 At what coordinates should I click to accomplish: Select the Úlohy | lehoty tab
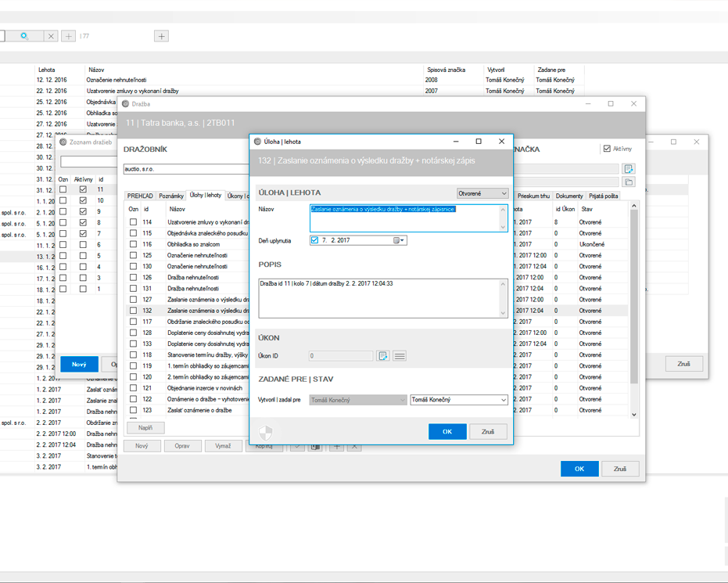(205, 195)
